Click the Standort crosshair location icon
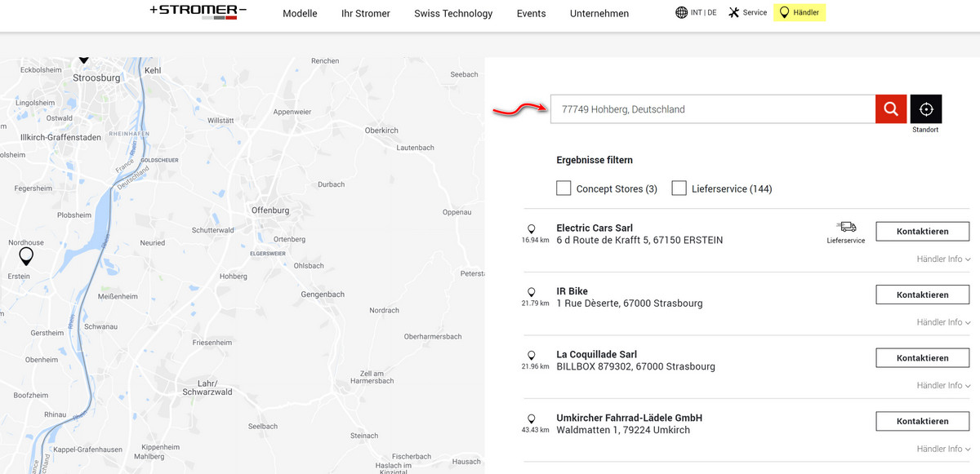The image size is (980, 474). click(925, 109)
